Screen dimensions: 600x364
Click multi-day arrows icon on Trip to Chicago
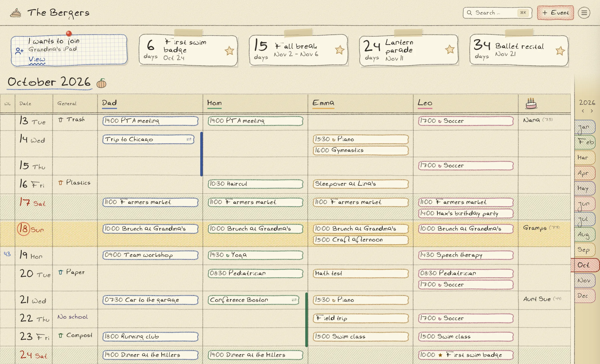point(189,139)
